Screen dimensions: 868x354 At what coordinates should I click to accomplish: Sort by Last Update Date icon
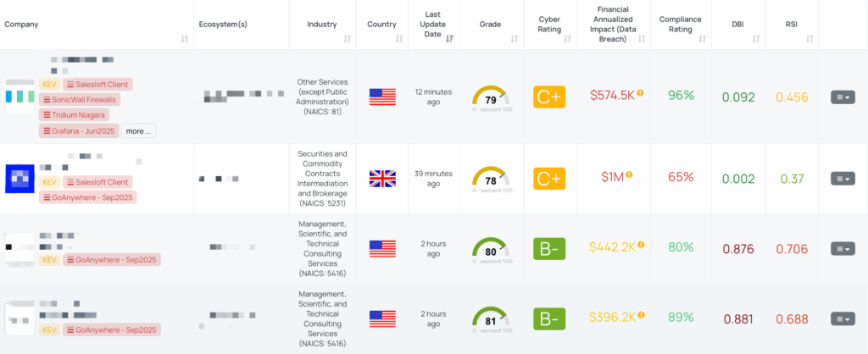(449, 39)
